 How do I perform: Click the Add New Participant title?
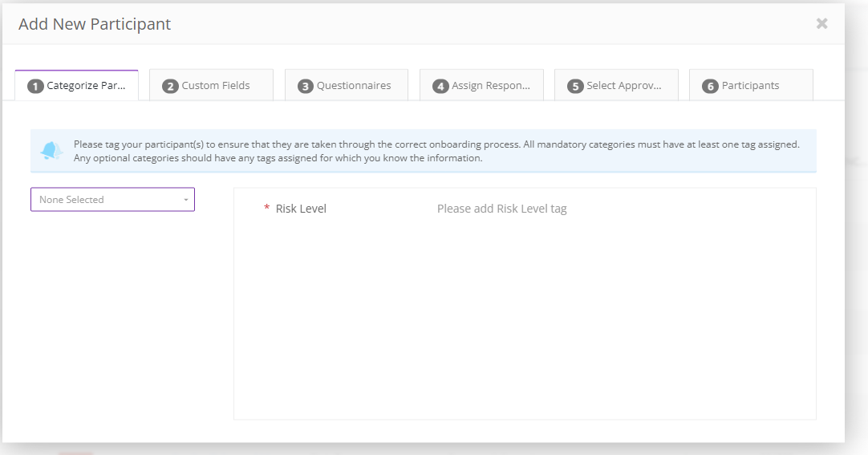(x=95, y=24)
